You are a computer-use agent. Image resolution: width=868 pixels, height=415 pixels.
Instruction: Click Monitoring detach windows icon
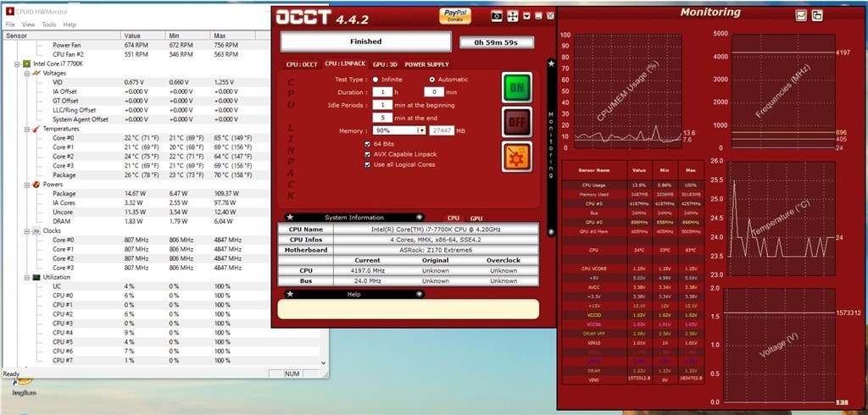click(x=817, y=15)
